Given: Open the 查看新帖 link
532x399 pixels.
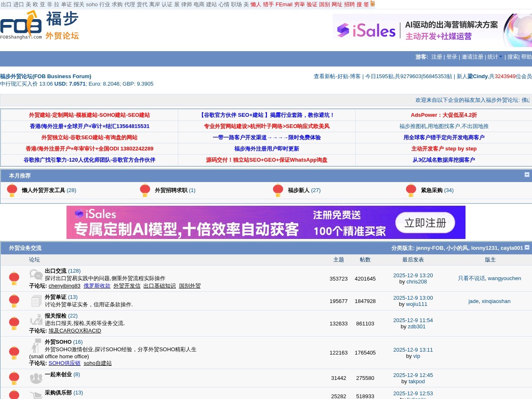Looking at the screenshot, I should coord(325,76).
